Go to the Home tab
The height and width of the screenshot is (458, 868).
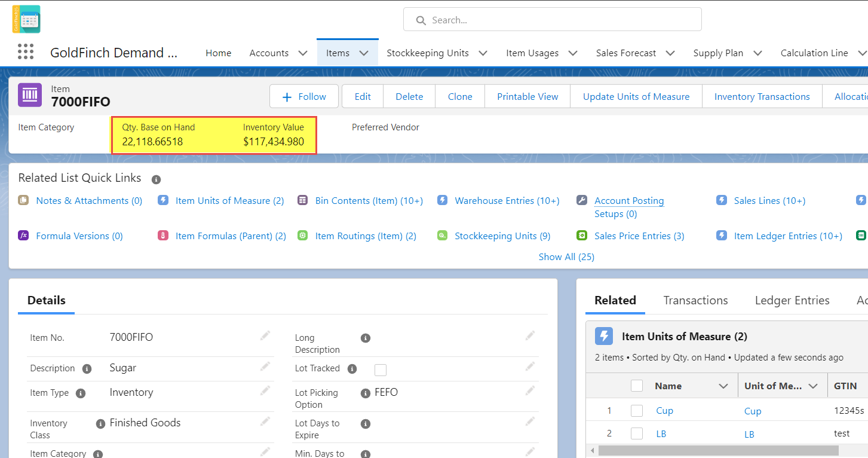click(219, 53)
